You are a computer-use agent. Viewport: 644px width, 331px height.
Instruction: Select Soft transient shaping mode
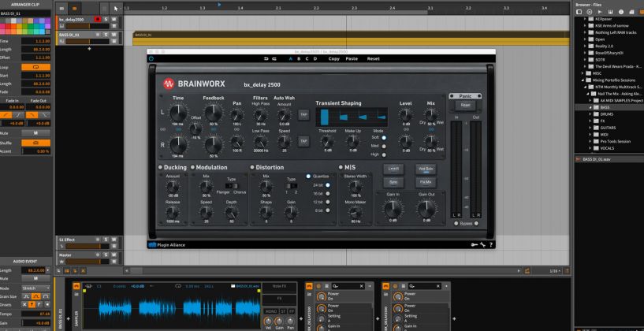(384, 138)
